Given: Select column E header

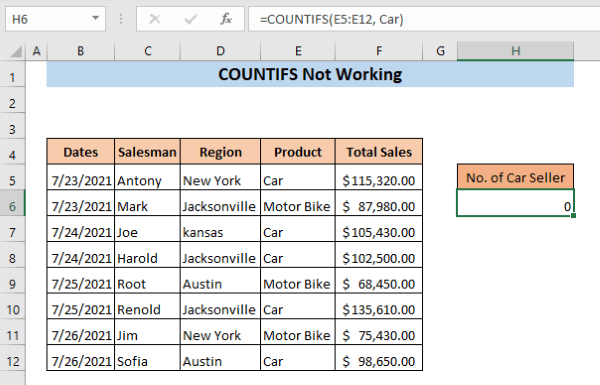Looking at the screenshot, I should point(298,51).
